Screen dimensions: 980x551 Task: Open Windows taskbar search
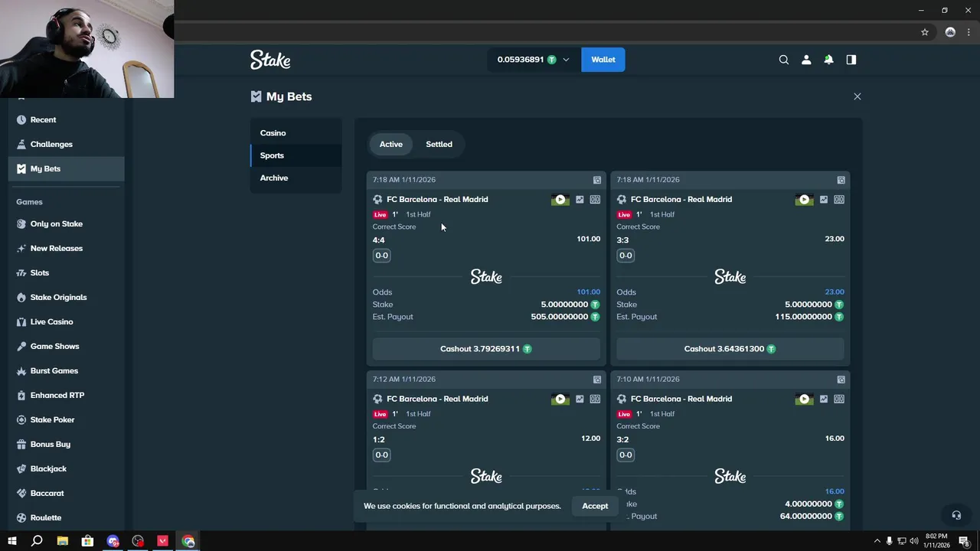tap(37, 541)
